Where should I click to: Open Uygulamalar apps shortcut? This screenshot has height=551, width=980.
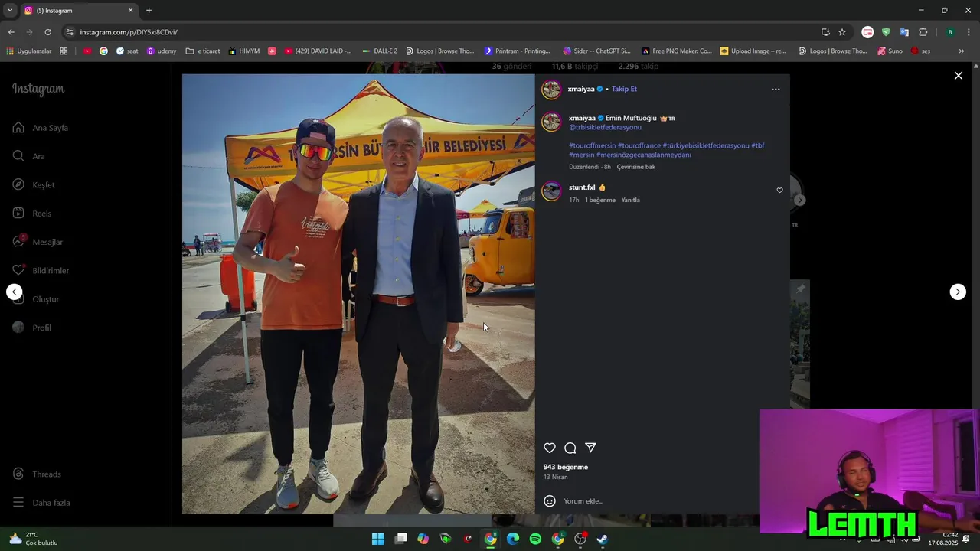(29, 51)
